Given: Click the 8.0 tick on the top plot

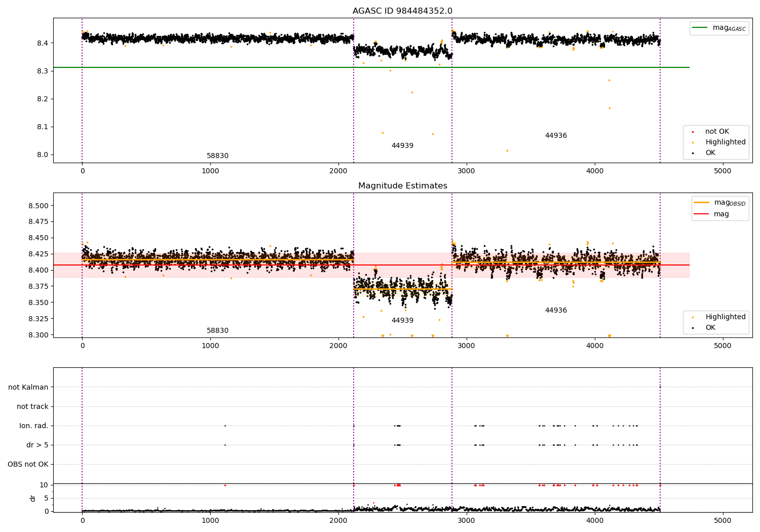Looking at the screenshot, I should click(43, 155).
